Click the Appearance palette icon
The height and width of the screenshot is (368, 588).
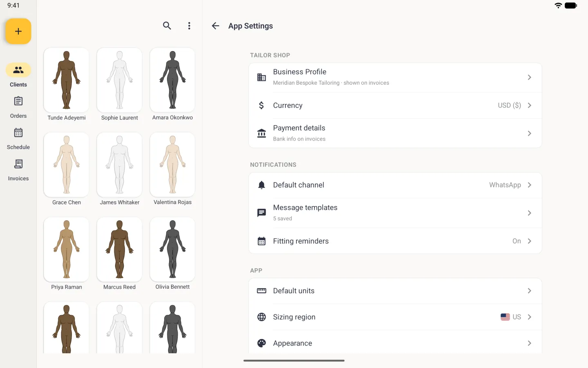262,343
